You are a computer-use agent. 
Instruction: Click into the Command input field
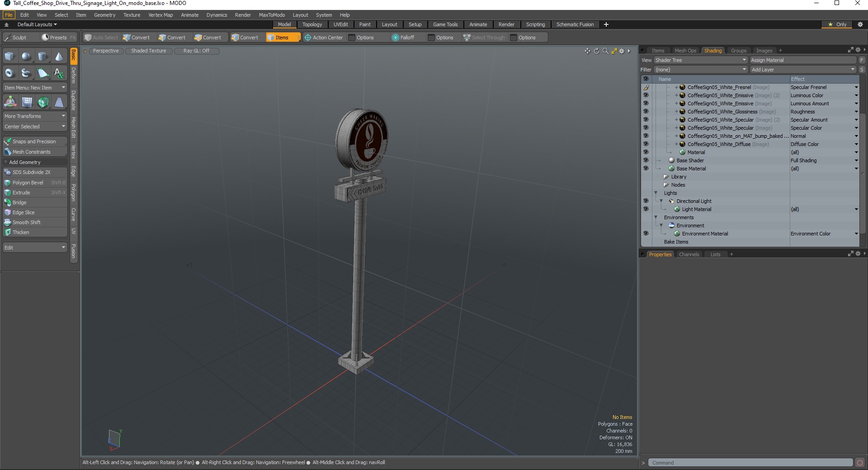[750, 463]
